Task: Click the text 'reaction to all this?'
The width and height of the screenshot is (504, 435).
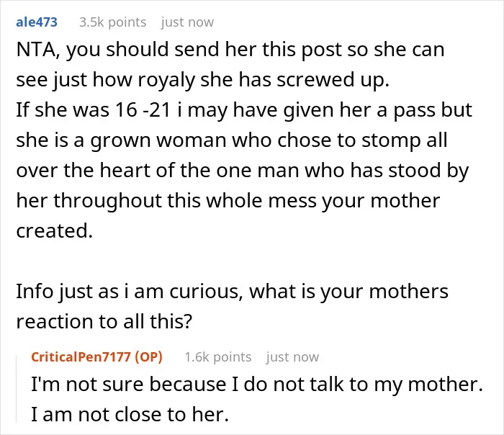Action: 104,321
